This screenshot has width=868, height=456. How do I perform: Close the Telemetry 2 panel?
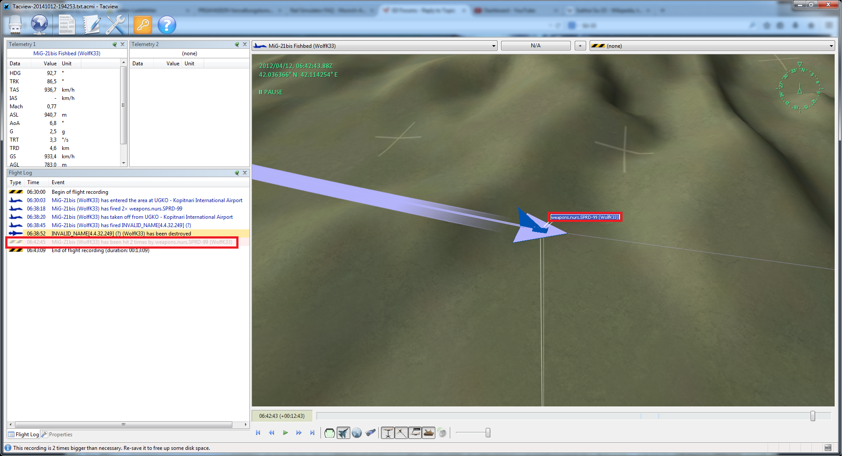click(x=245, y=44)
